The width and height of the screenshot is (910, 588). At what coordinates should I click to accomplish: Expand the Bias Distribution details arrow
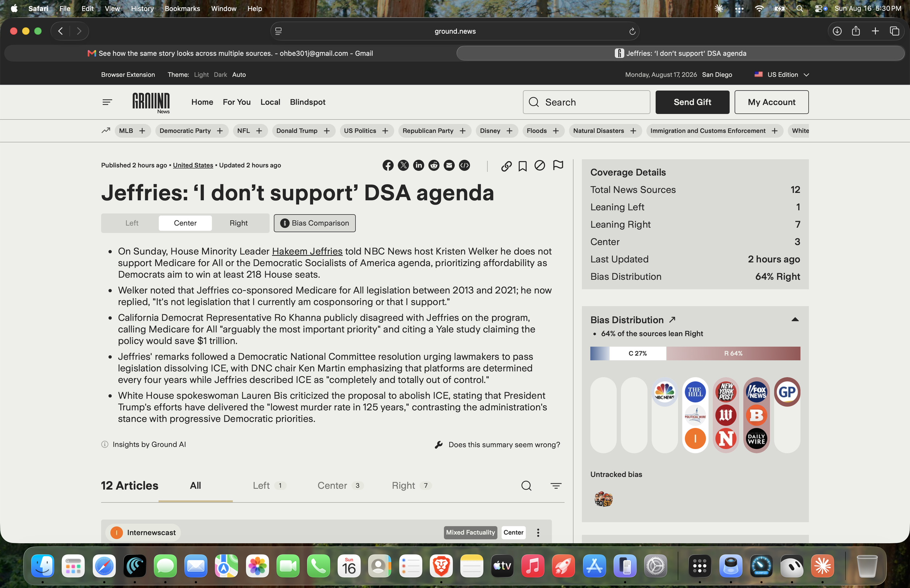pyautogui.click(x=672, y=319)
